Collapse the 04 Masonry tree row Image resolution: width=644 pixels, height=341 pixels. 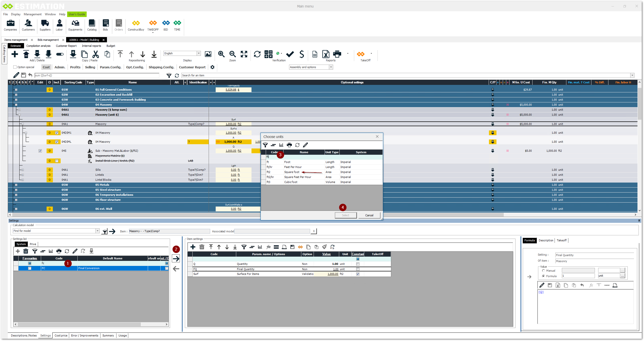(x=16, y=105)
